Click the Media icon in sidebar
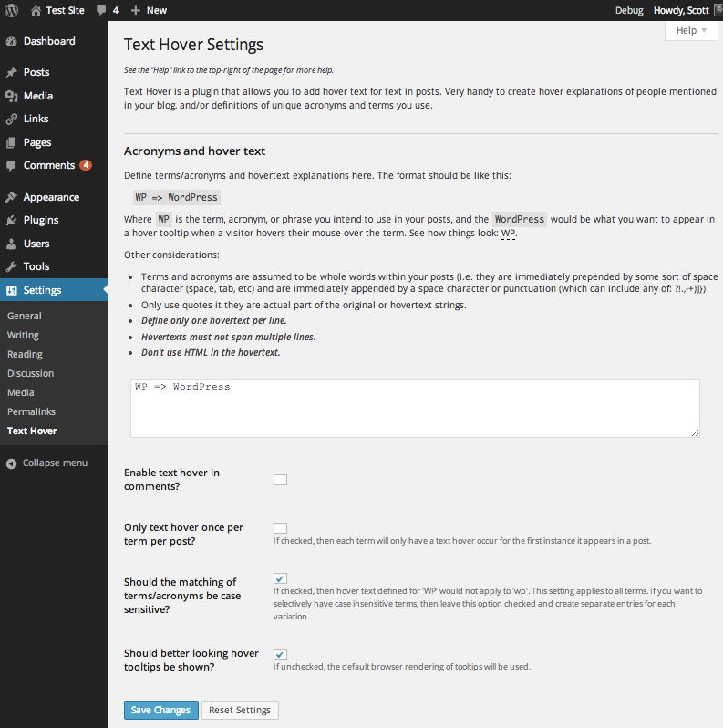Image resolution: width=723 pixels, height=728 pixels. pos(11,96)
